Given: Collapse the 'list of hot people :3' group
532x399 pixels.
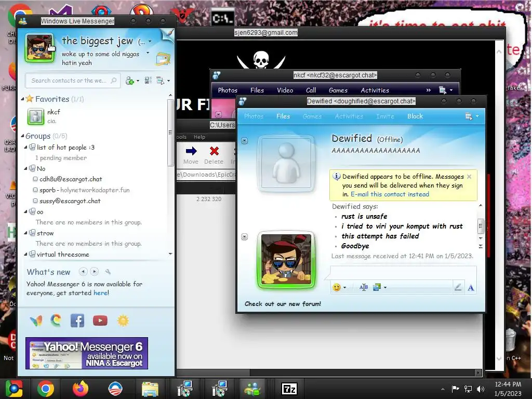Looking at the screenshot, I should 26,147.
